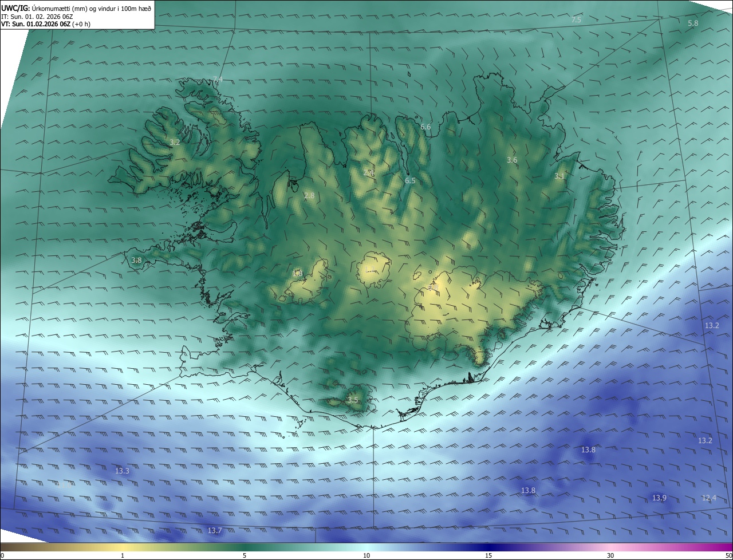Click the 1.8 value label on the map
The width and height of the screenshot is (733, 560).
pos(297,273)
